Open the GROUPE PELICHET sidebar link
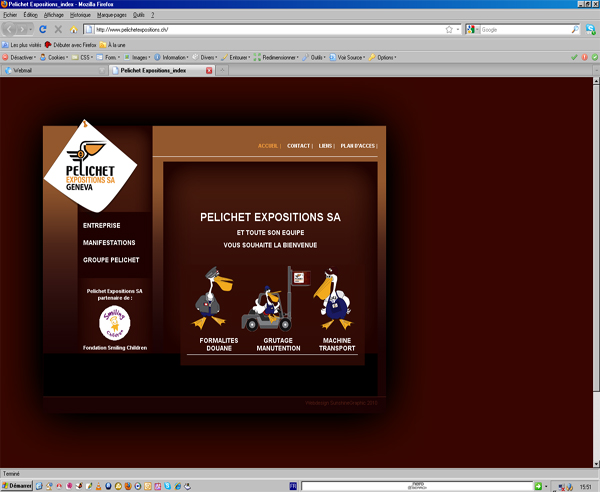The height and width of the screenshot is (492, 600). tap(111, 260)
